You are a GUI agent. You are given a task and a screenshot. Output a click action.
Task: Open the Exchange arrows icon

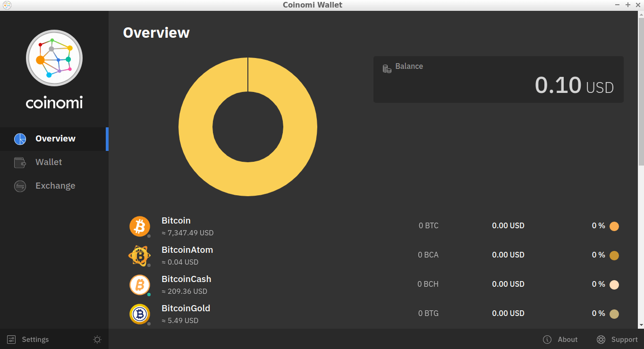[20, 186]
